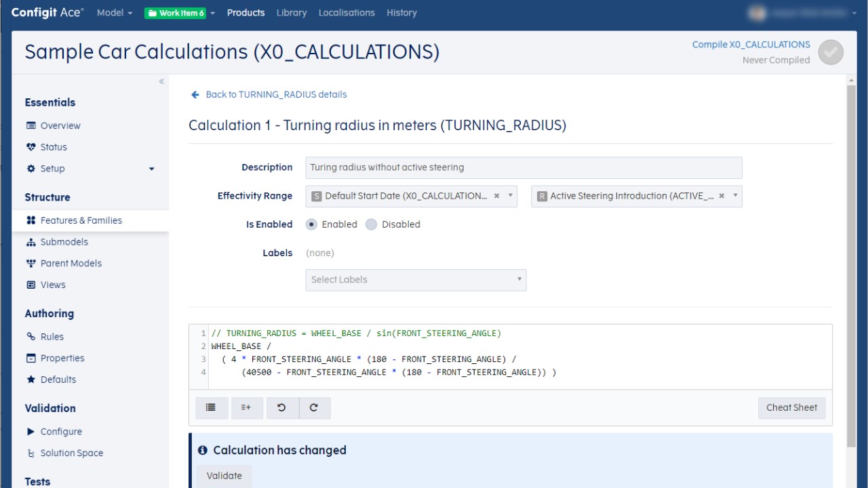Click the star icon beside Defaults
Viewport: 868px width, 488px height.
(x=31, y=380)
